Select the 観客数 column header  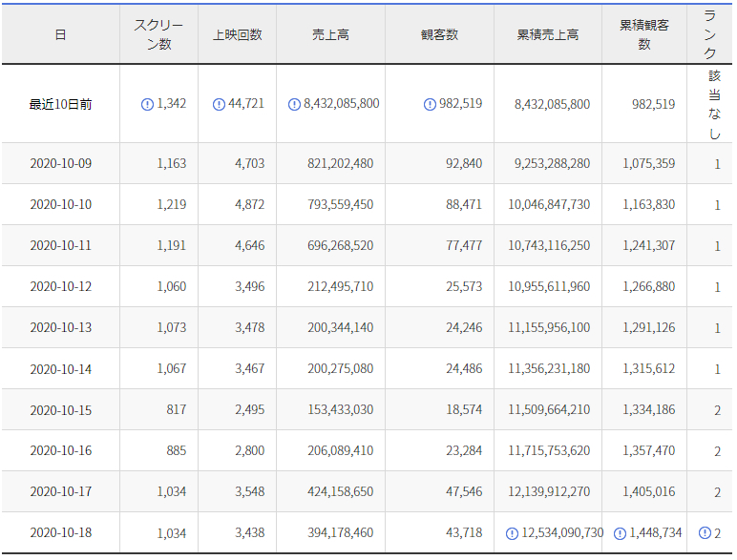[439, 34]
